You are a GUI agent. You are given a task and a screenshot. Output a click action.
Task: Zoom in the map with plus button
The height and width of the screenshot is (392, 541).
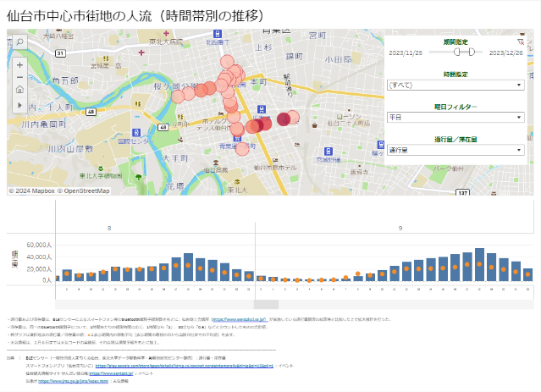(x=20, y=65)
